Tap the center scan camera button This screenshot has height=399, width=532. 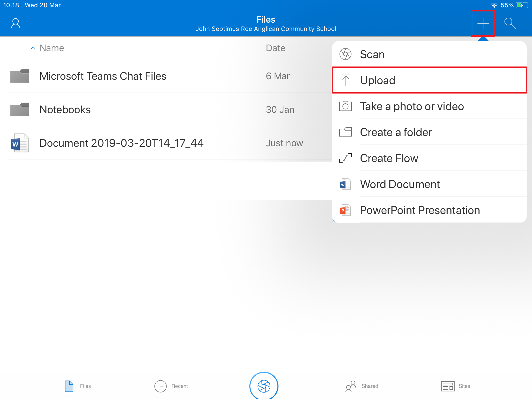pos(264,386)
